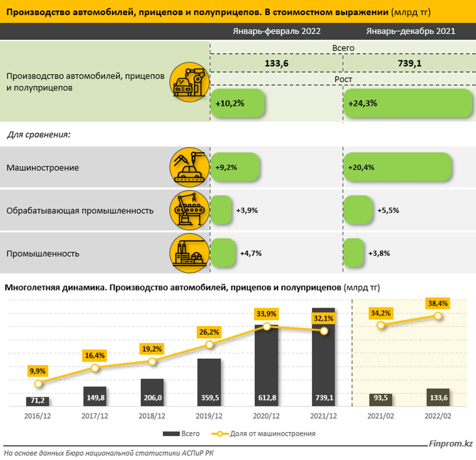The height and width of the screenshot is (460, 476).
Task: Click the 739,1 bar for 2021/12
Action: click(324, 357)
